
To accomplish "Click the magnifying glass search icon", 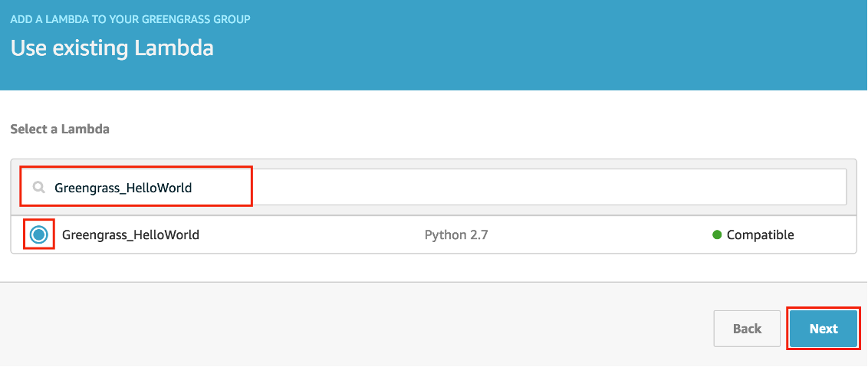I will 38,188.
